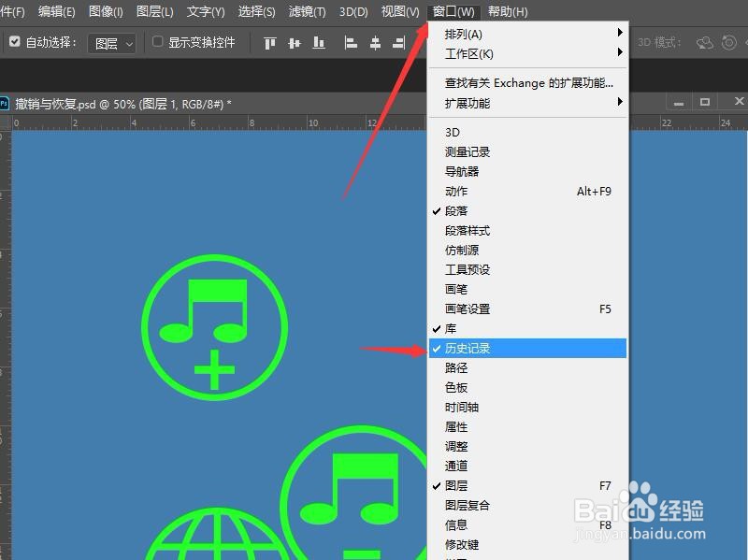748x560 pixels.
Task: Enable the 显示变换控件 checkbox
Action: pos(157,41)
